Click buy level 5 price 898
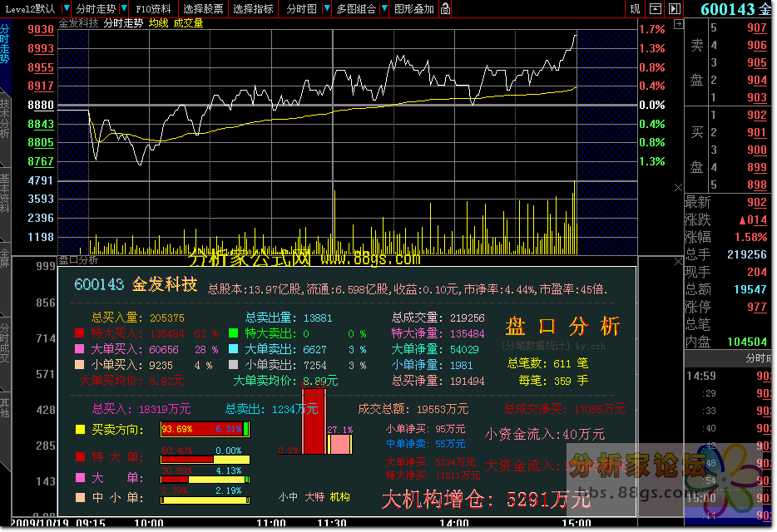Viewport: 777px width, 532px height. 757,185
